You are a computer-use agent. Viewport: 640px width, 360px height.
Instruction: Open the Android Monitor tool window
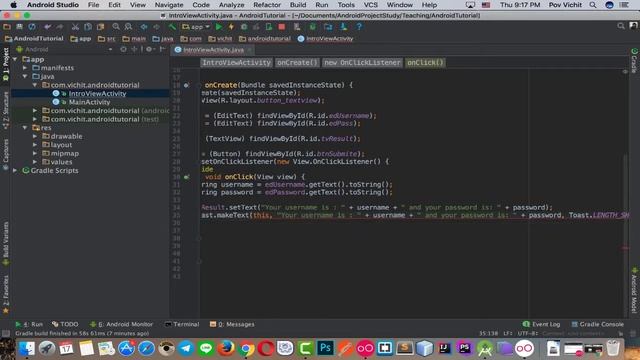pyautogui.click(x=122, y=324)
